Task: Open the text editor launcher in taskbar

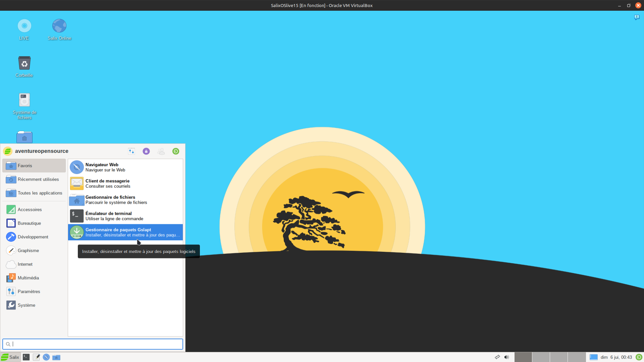Action: (36, 357)
